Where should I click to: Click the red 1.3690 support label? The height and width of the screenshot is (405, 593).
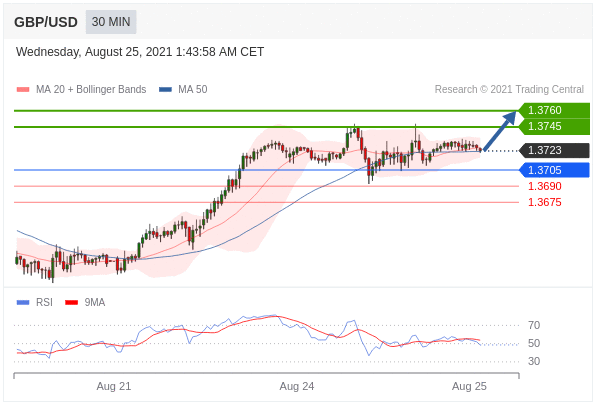click(545, 186)
